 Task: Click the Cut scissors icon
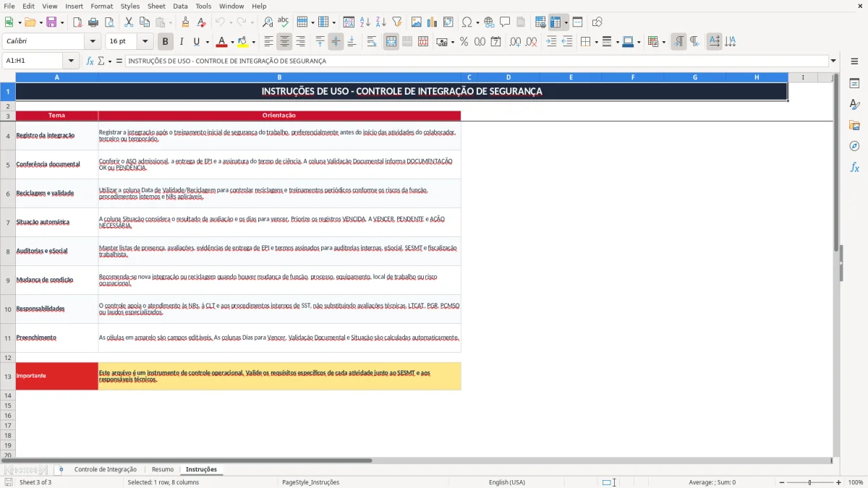129,22
